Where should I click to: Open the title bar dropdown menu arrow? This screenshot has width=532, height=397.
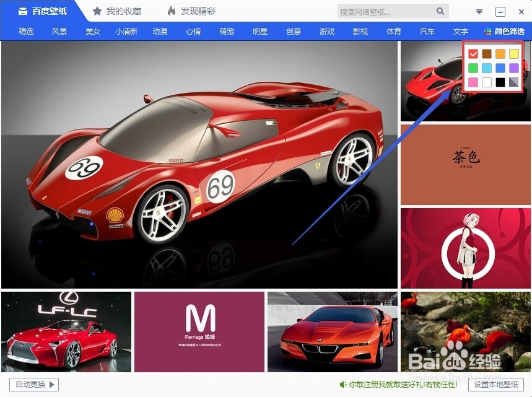coord(479,12)
